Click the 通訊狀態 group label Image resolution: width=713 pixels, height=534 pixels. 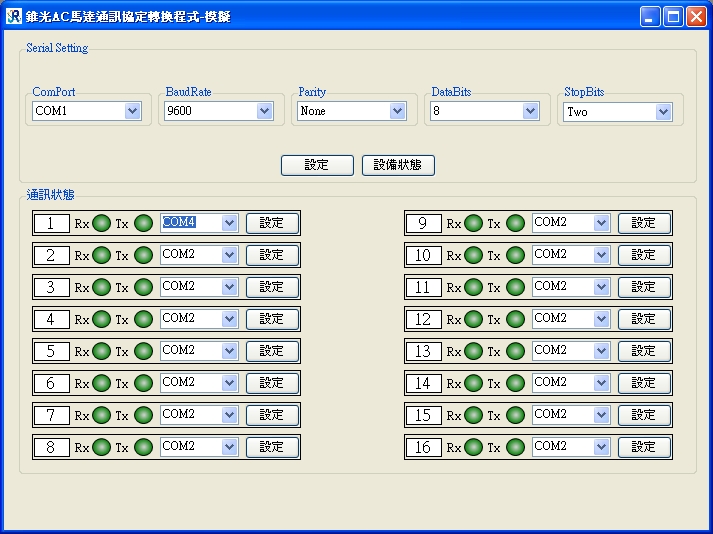click(x=50, y=195)
